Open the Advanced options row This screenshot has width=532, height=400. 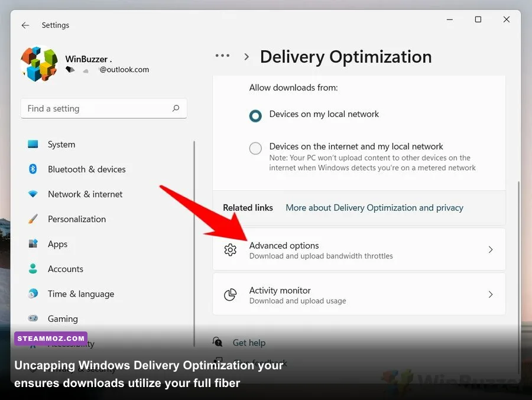(x=359, y=250)
